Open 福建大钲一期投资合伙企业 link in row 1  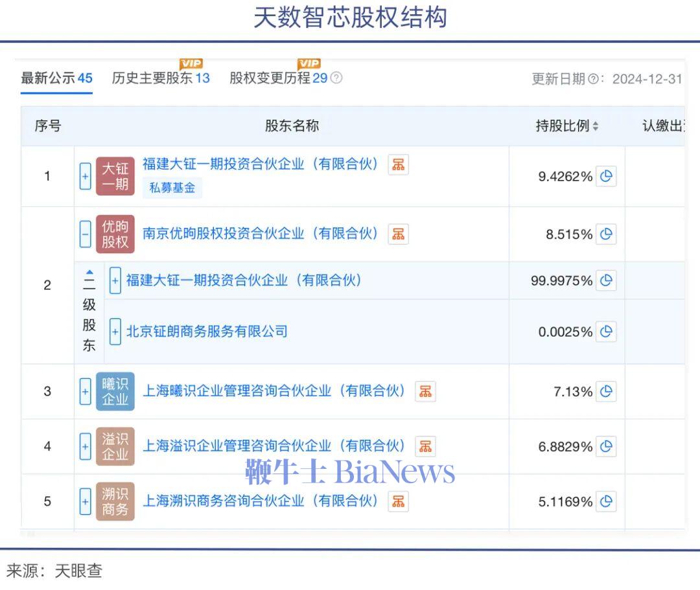coord(261,164)
